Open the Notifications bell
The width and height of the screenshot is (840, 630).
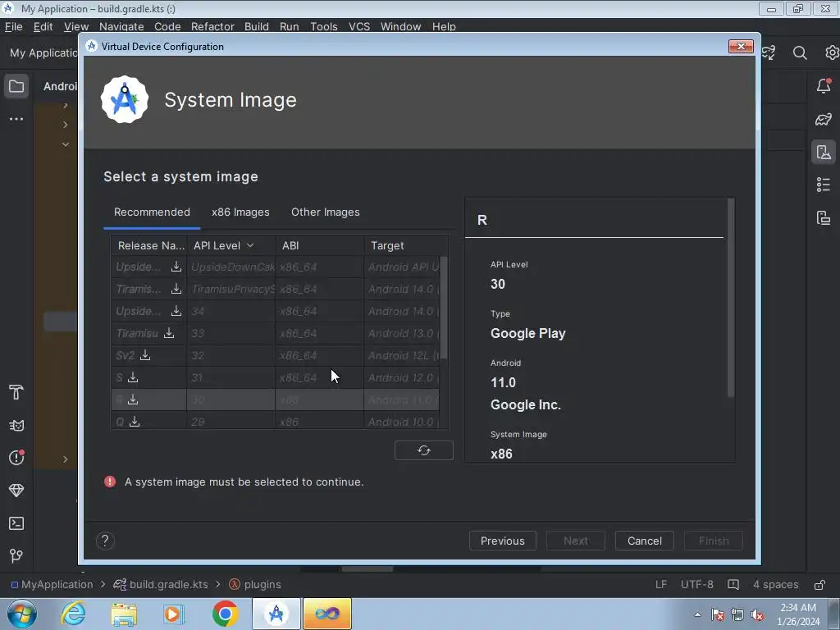point(824,86)
